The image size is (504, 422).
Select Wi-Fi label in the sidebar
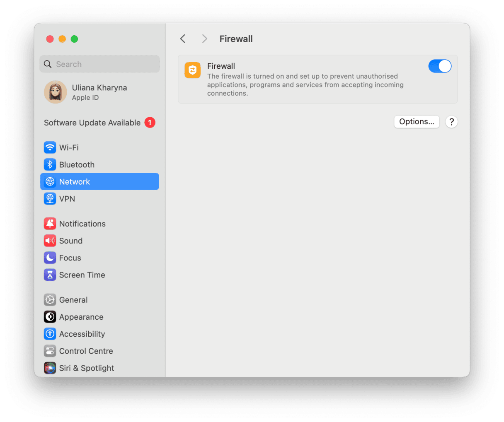coord(69,147)
